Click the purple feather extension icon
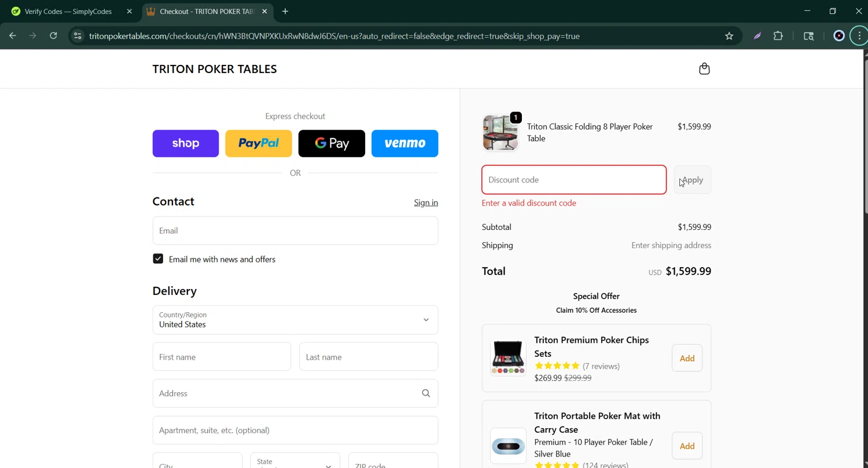Viewport: 868px width, 468px height. coord(757,36)
